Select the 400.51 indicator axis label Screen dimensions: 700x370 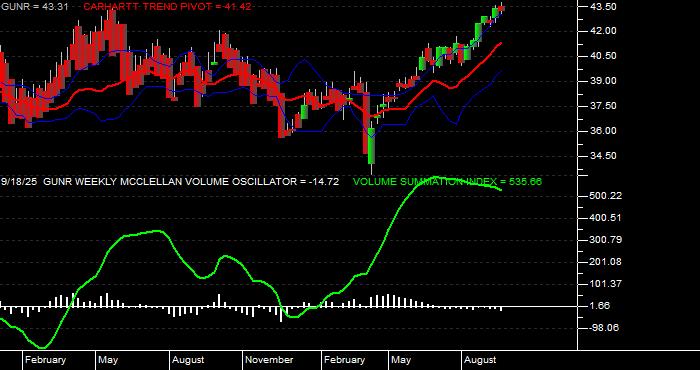coord(606,218)
